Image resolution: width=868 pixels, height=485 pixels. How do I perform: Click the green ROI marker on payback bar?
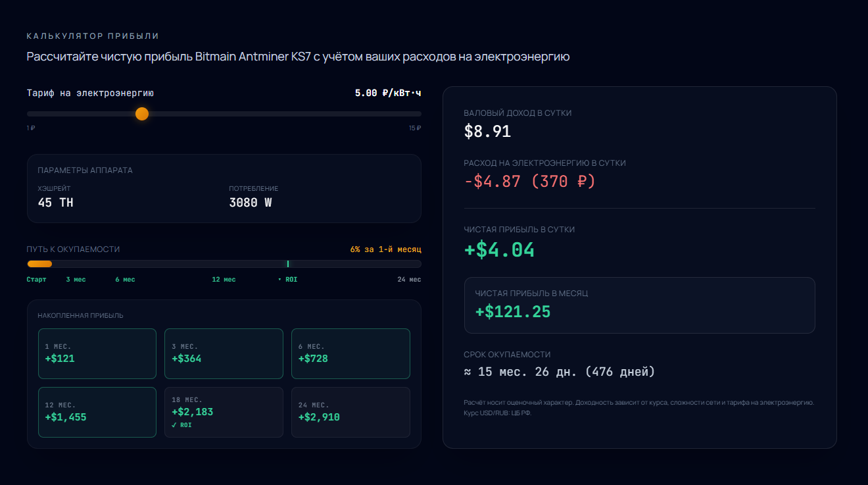[288, 264]
